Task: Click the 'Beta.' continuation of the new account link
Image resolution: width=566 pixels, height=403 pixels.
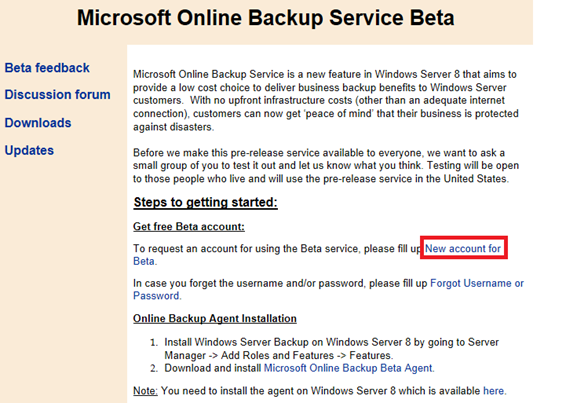Action: coord(145,261)
